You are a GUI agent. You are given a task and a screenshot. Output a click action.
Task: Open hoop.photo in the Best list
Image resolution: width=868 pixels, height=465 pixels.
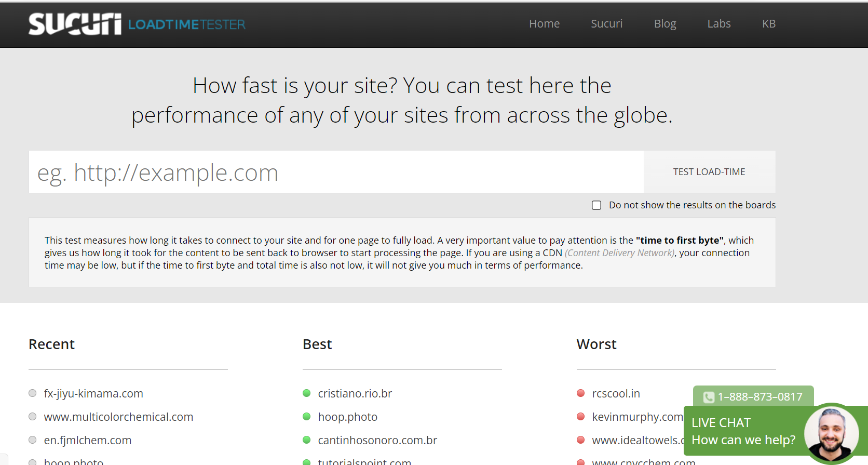pyautogui.click(x=347, y=417)
